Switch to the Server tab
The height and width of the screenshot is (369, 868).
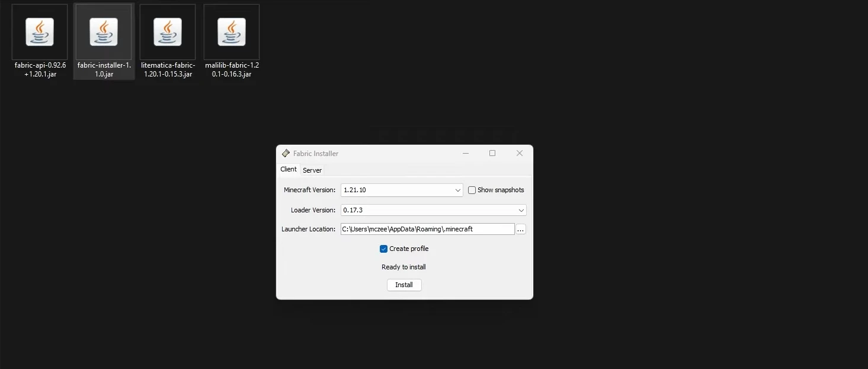[x=312, y=170]
